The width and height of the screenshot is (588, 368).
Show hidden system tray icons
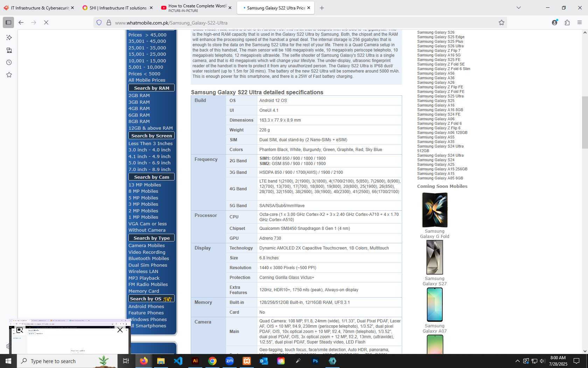[517, 361]
